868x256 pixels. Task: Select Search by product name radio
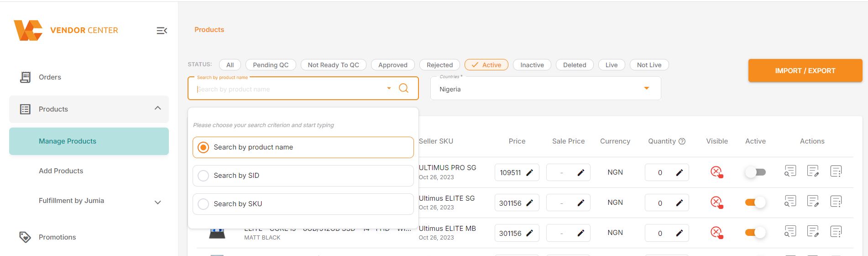[x=203, y=147]
